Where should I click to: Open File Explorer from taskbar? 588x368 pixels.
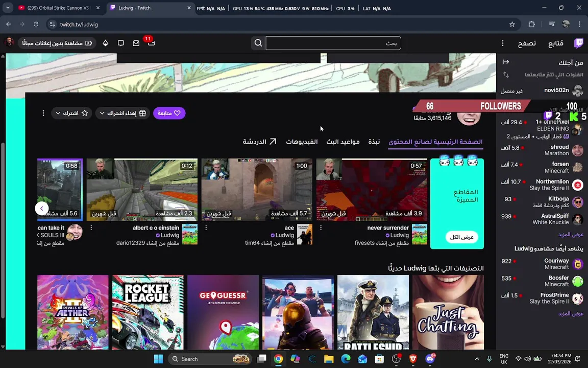coord(329,359)
